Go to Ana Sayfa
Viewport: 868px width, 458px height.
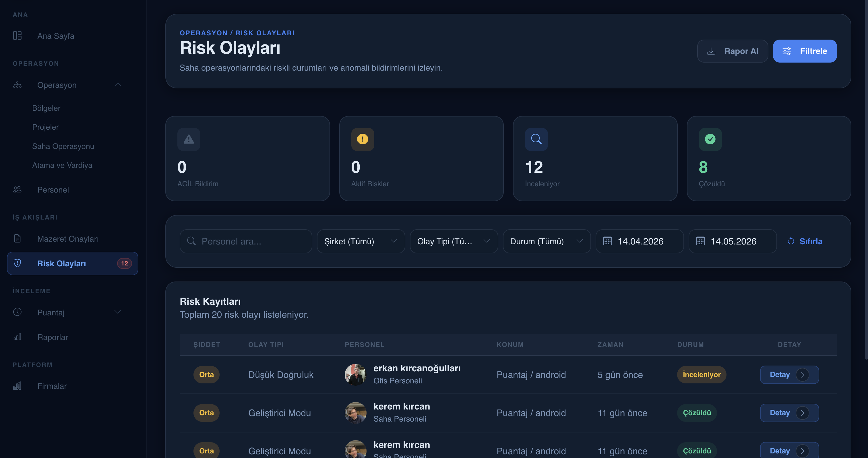56,36
